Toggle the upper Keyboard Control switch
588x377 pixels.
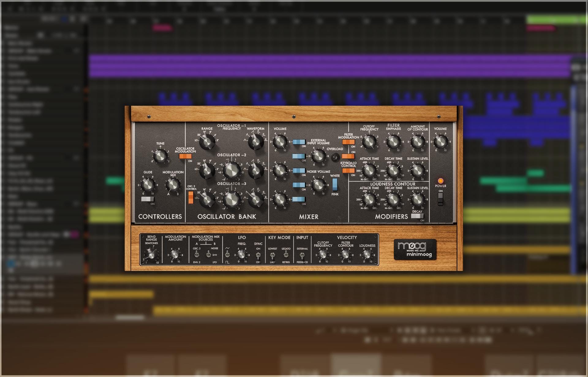click(349, 156)
